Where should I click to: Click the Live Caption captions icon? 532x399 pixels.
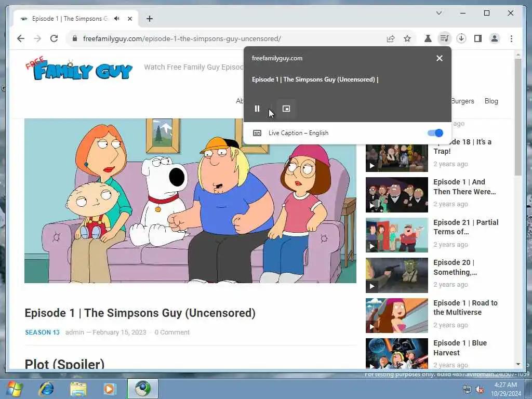[257, 133]
